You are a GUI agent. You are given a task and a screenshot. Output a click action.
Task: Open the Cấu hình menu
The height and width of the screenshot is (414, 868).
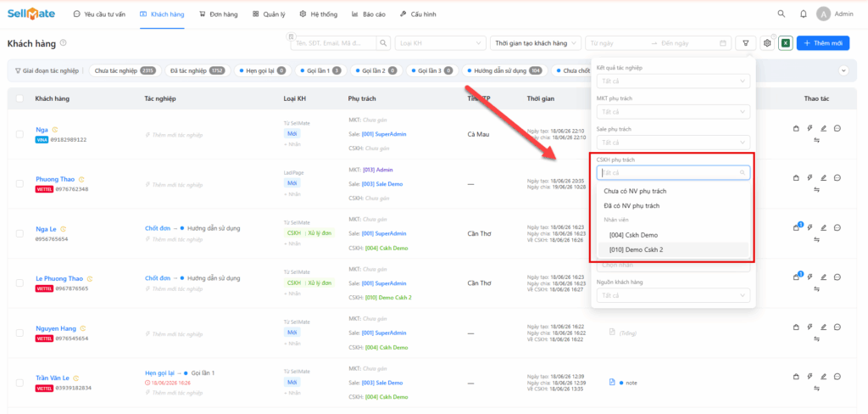pos(417,14)
